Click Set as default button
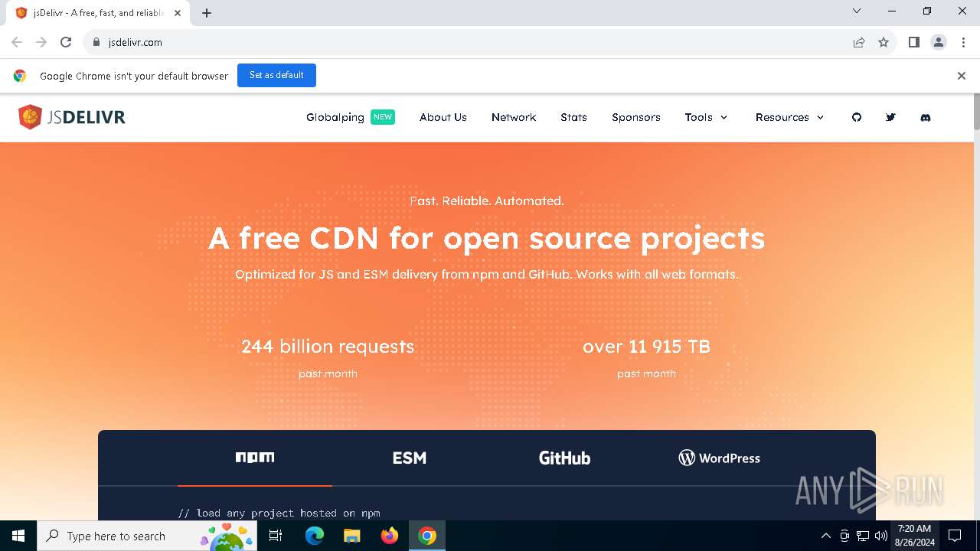This screenshot has width=980, height=551. click(x=276, y=75)
